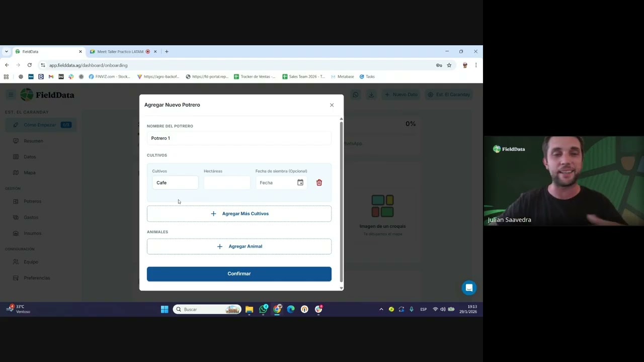View site information icon
Image resolution: width=644 pixels, height=362 pixels.
coord(43,65)
